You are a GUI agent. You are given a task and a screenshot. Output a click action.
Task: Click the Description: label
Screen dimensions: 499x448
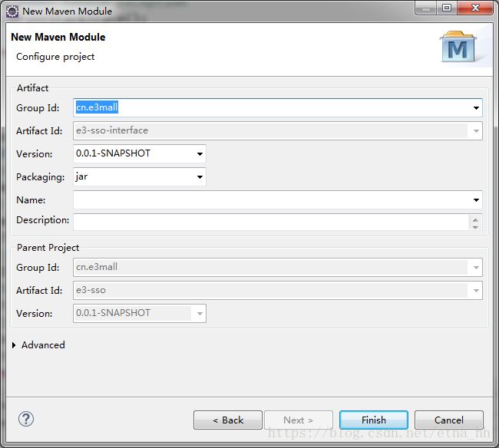tap(43, 220)
